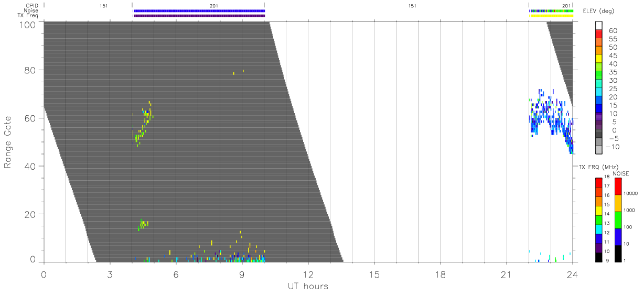This screenshot has height=297, width=644.
Task: Click the small green echo cluster near range gate 15
Action: pyautogui.click(x=143, y=225)
